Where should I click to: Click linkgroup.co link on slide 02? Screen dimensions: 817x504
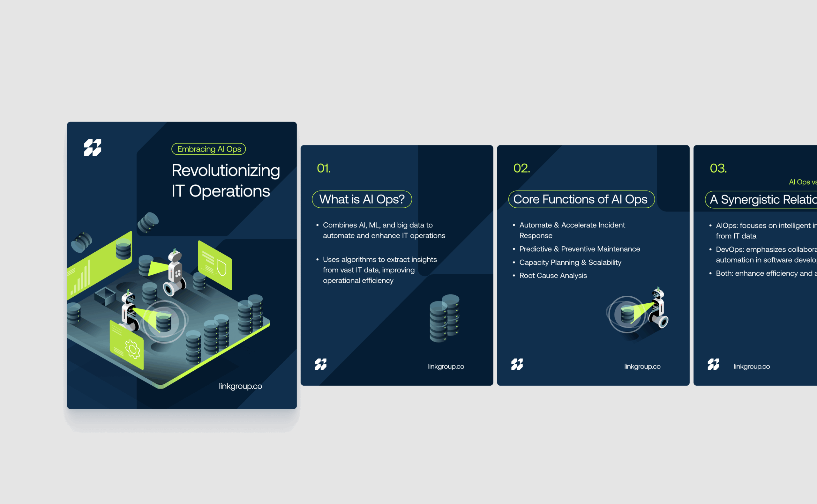[x=642, y=366]
